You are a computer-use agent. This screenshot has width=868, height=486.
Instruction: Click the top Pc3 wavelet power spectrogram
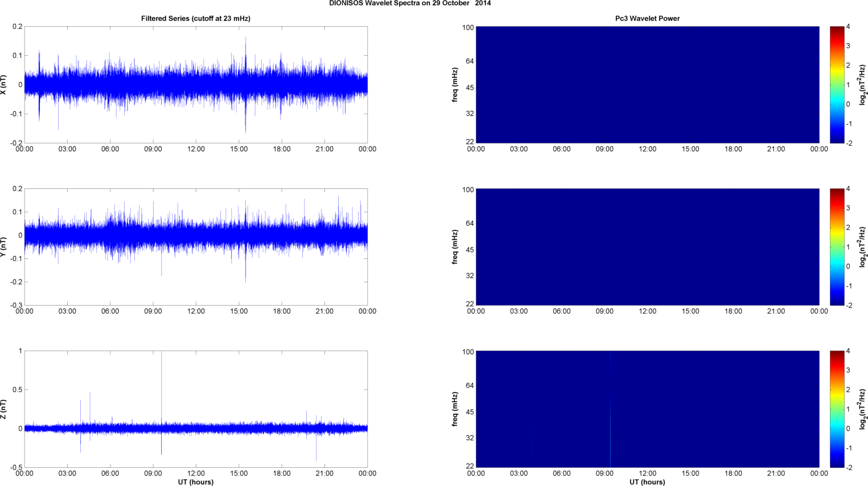[x=647, y=85]
